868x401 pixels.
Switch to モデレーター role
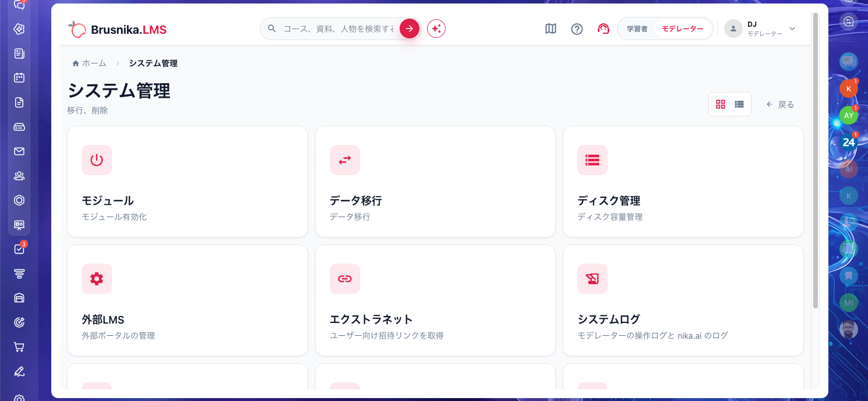[x=683, y=29]
